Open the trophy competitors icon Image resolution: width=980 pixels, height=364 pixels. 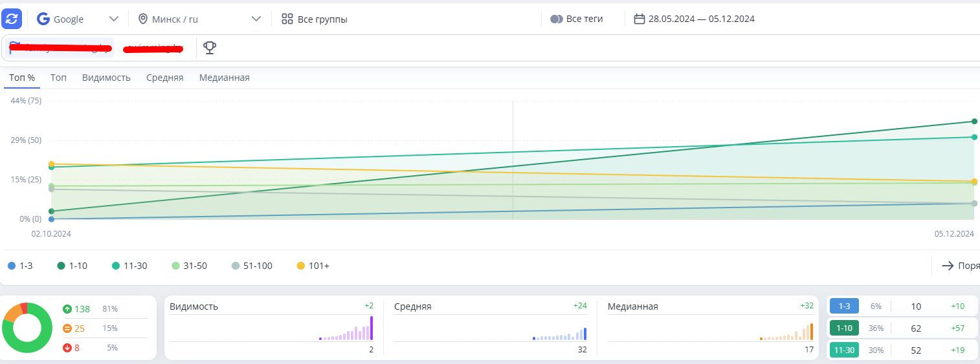[210, 48]
